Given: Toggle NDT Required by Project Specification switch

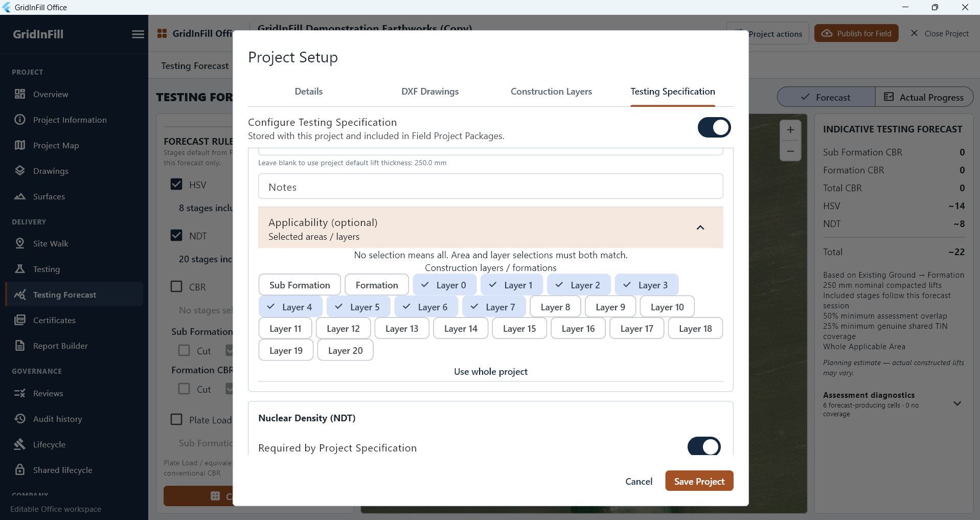Looking at the screenshot, I should point(704,446).
